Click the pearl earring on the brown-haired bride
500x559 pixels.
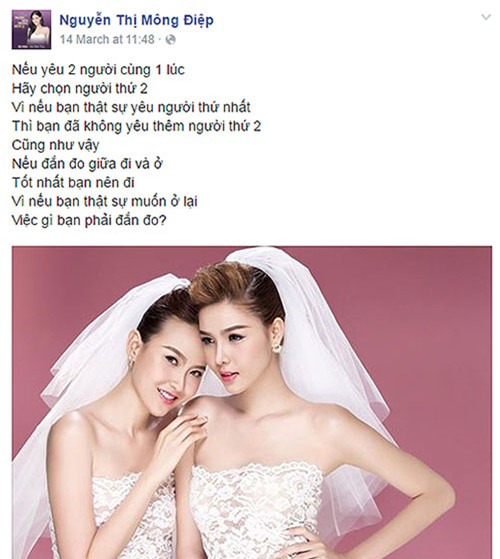(277, 348)
